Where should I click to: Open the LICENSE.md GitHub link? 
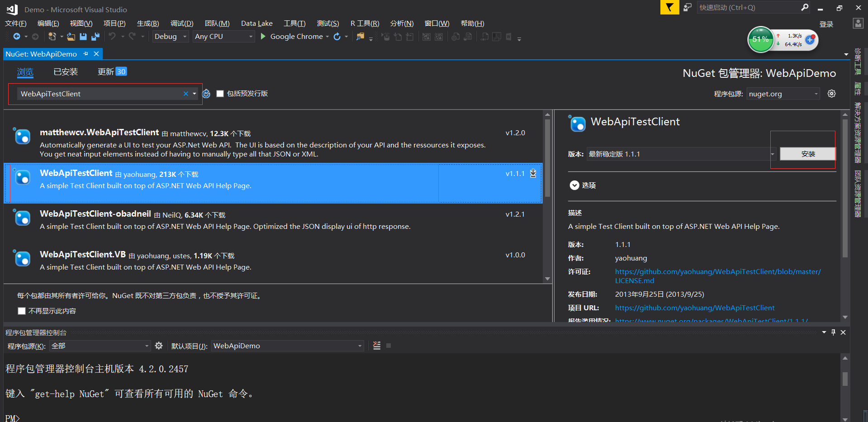718,276
